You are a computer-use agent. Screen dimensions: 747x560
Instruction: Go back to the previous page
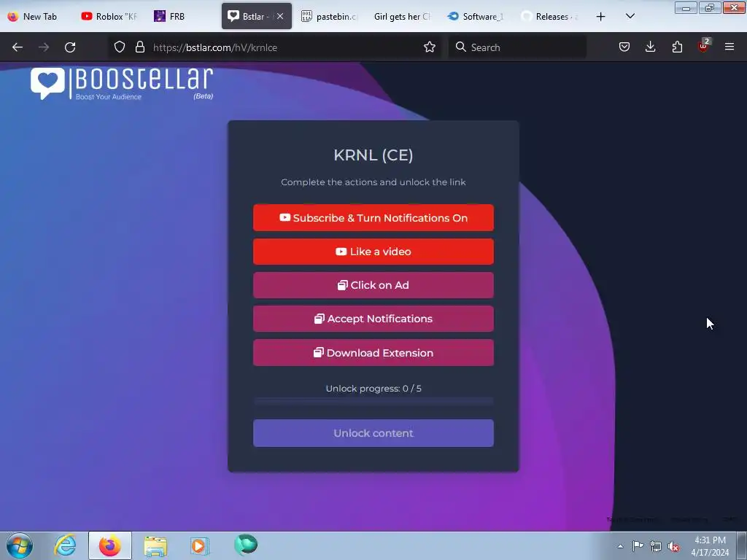coord(18,47)
